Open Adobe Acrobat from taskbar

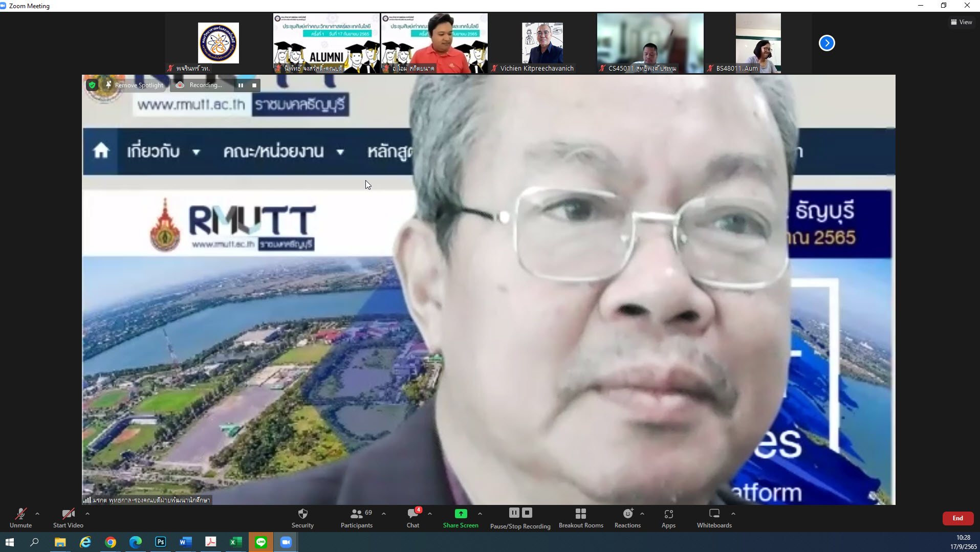[211, 542]
